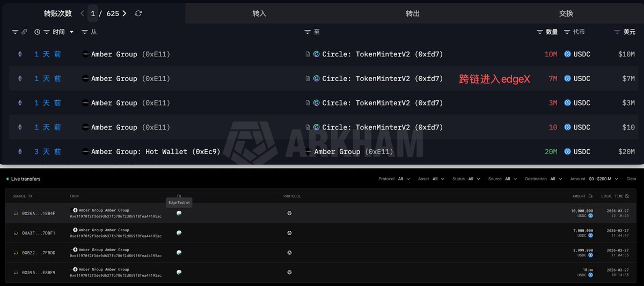The image size is (644, 286).
Task: Open the Amount $0 - $200 M dropdown
Action: 595,179
